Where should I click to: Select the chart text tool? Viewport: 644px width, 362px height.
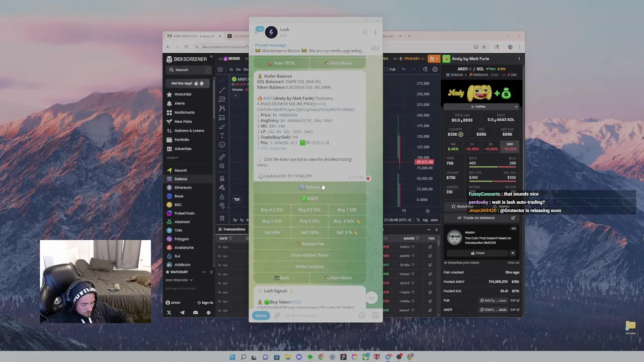222,136
